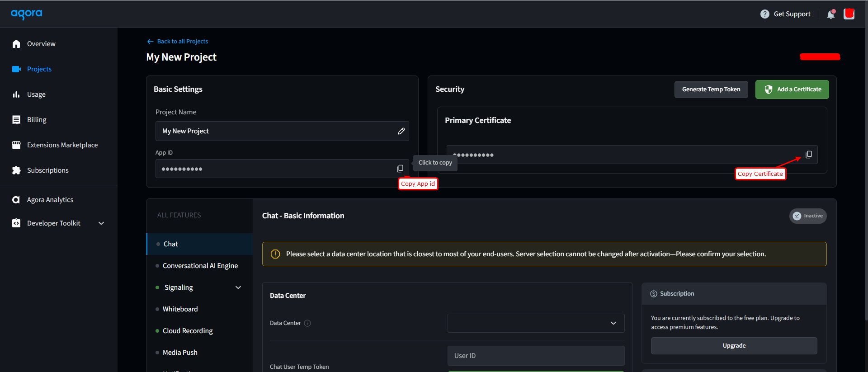This screenshot has width=868, height=372.
Task: Open Extensions Marketplace from sidebar
Action: pyautogui.click(x=62, y=145)
